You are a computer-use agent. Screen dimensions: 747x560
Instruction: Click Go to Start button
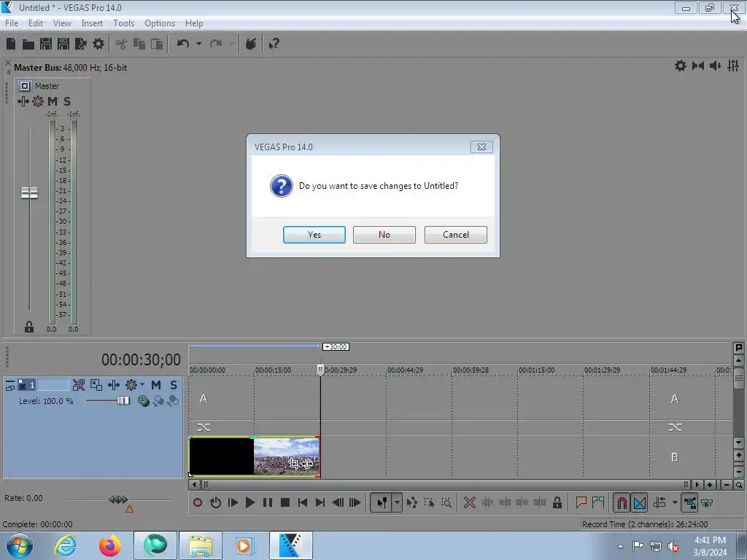click(303, 502)
